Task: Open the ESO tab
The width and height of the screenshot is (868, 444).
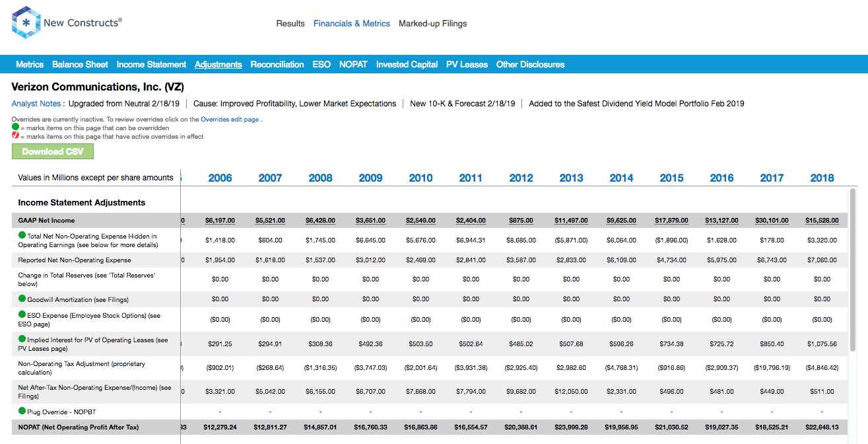Action: pyautogui.click(x=321, y=64)
